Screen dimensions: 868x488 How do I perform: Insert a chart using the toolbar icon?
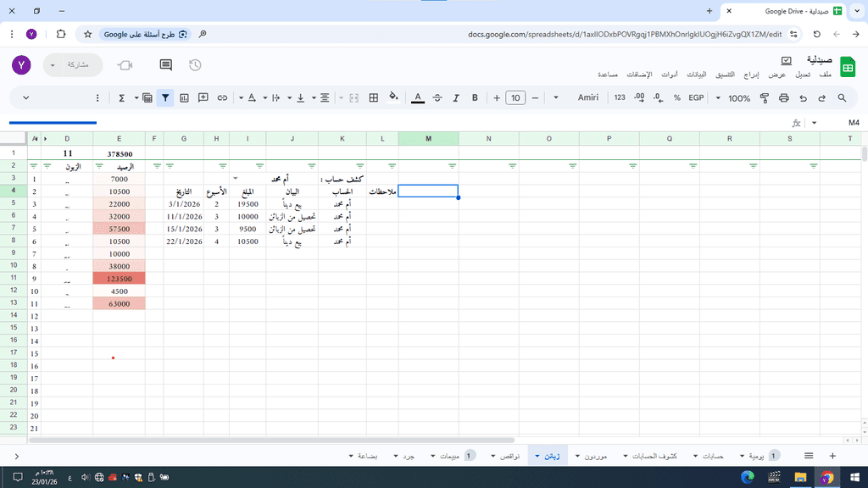point(184,98)
